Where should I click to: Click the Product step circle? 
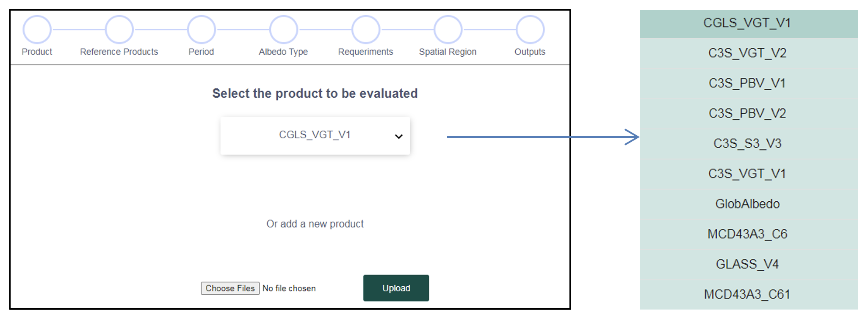pyautogui.click(x=37, y=30)
